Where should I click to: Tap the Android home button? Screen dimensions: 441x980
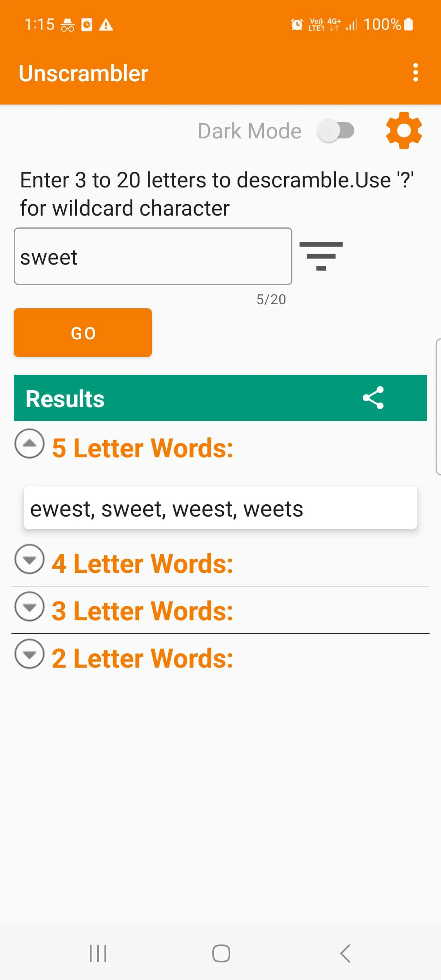(x=221, y=954)
